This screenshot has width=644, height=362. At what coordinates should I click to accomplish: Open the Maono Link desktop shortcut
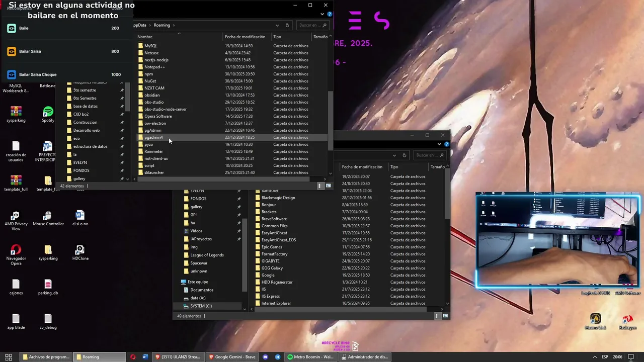tap(596, 322)
